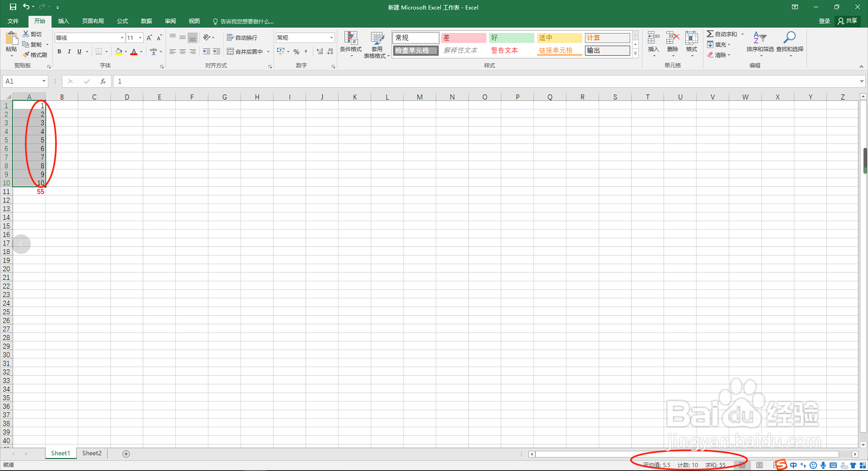Apply the 好 (Good) green cell style
This screenshot has width=868, height=471.
click(511, 38)
